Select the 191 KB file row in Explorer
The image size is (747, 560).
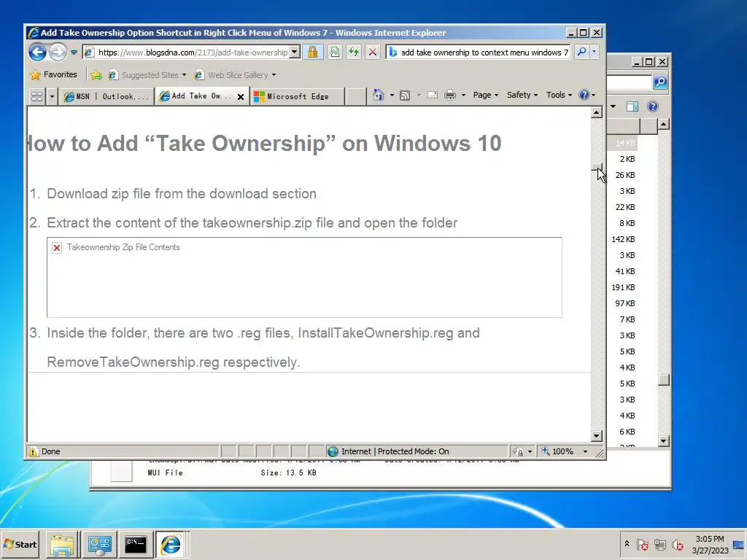pyautogui.click(x=623, y=287)
